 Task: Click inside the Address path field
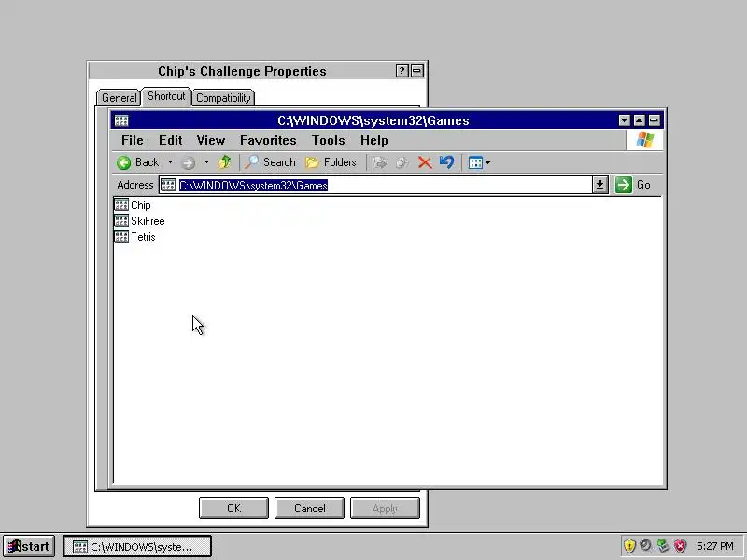[x=376, y=185]
